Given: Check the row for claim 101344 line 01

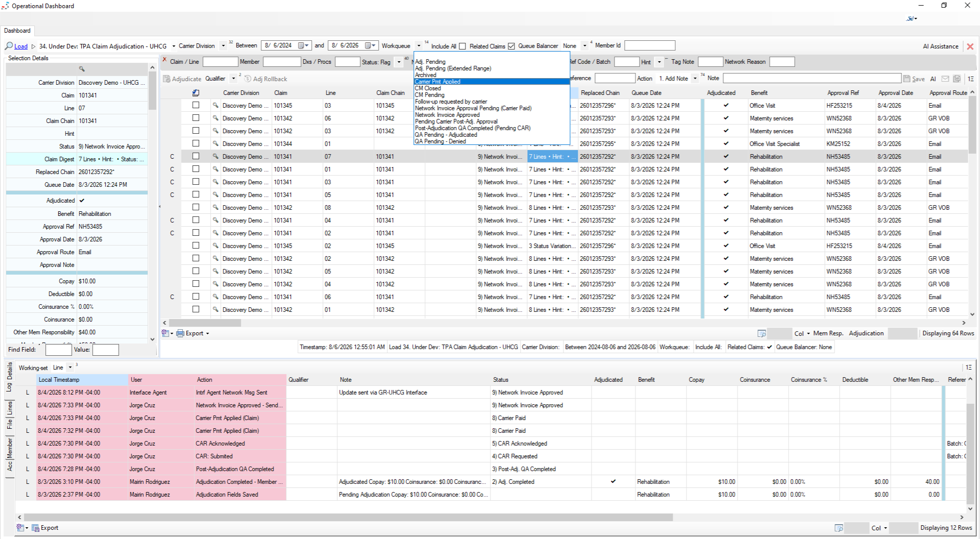Looking at the screenshot, I should point(195,143).
